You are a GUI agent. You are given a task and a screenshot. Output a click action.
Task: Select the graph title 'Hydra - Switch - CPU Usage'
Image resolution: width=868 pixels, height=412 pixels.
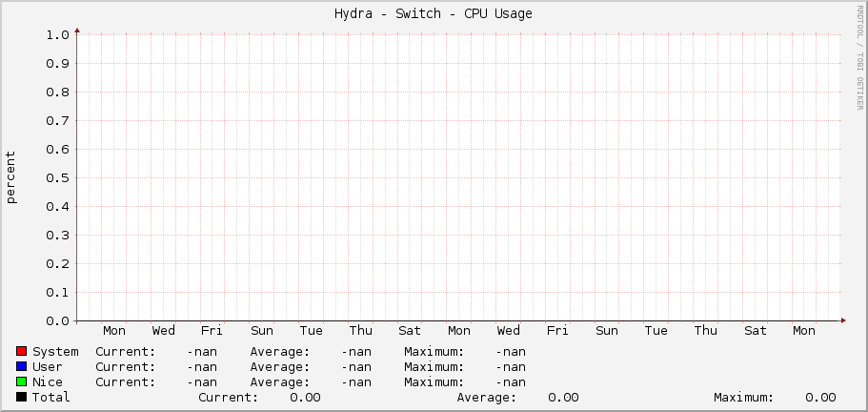pyautogui.click(x=434, y=14)
